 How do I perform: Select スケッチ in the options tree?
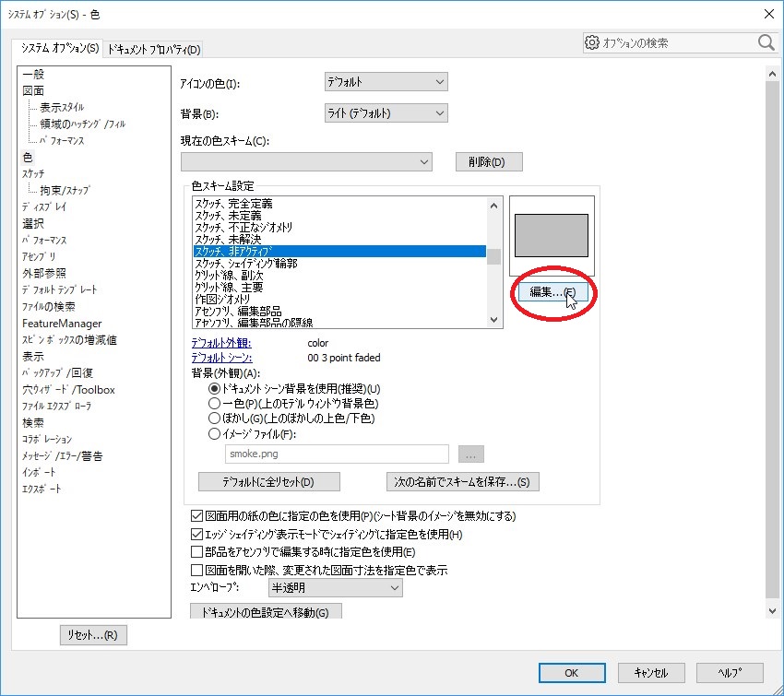tap(33, 173)
